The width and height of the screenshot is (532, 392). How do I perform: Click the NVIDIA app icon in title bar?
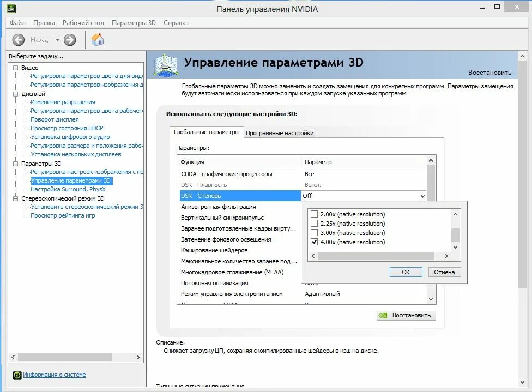tap(11, 9)
